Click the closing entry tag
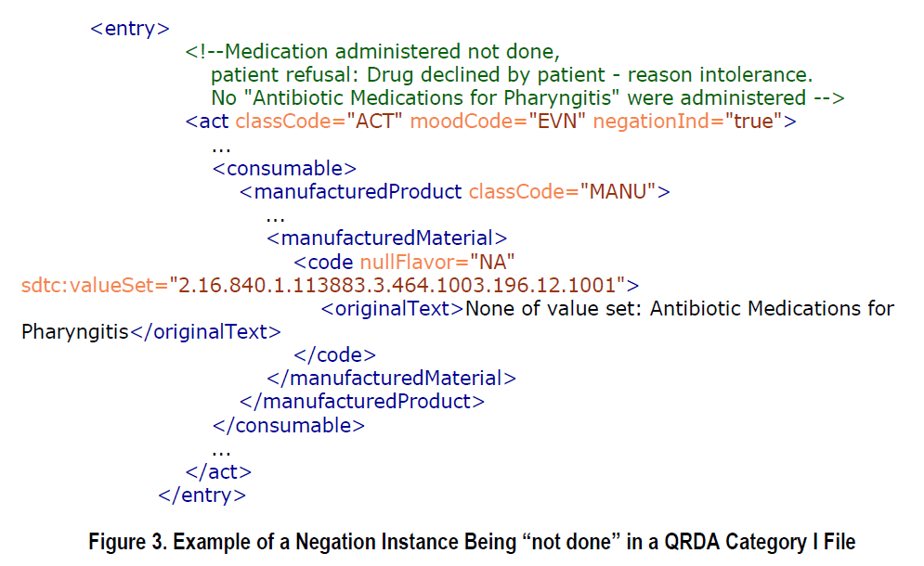924x566 pixels. 202,495
